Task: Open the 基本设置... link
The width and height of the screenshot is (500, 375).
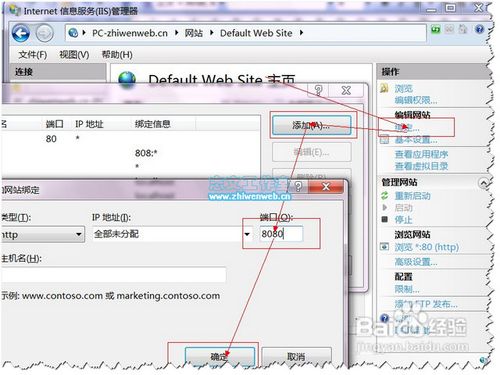Action: [x=416, y=140]
